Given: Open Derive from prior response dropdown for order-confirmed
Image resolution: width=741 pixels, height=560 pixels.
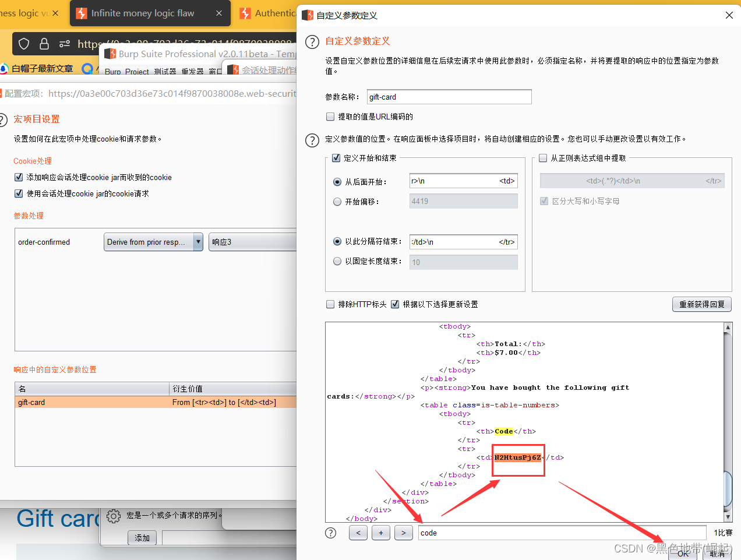Looking at the screenshot, I should point(153,242).
